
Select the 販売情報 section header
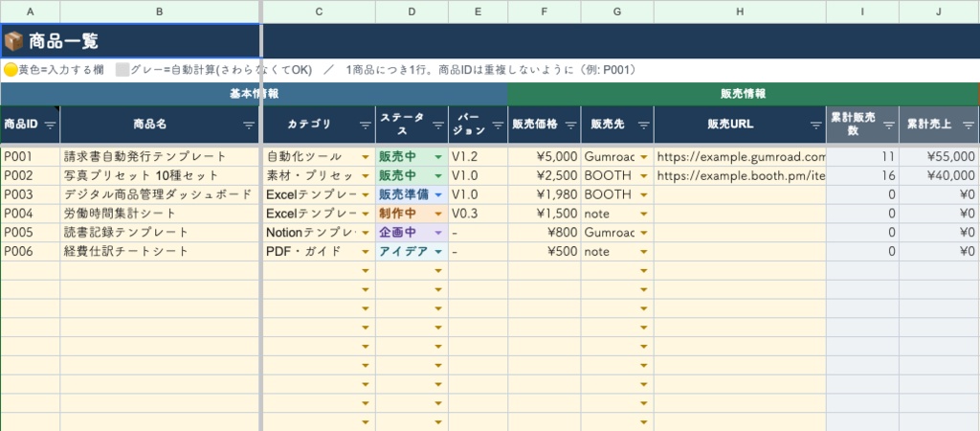click(743, 94)
